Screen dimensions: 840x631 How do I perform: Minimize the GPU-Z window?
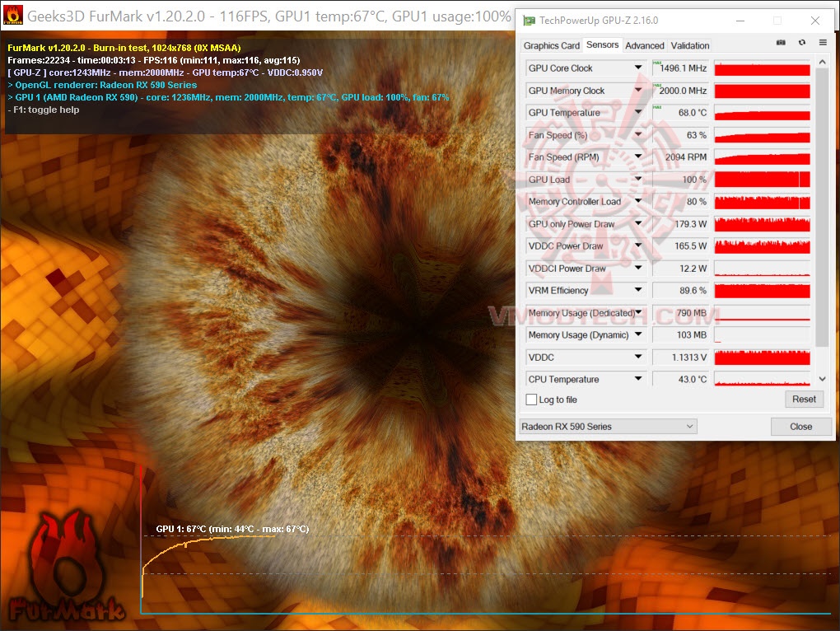[740, 21]
